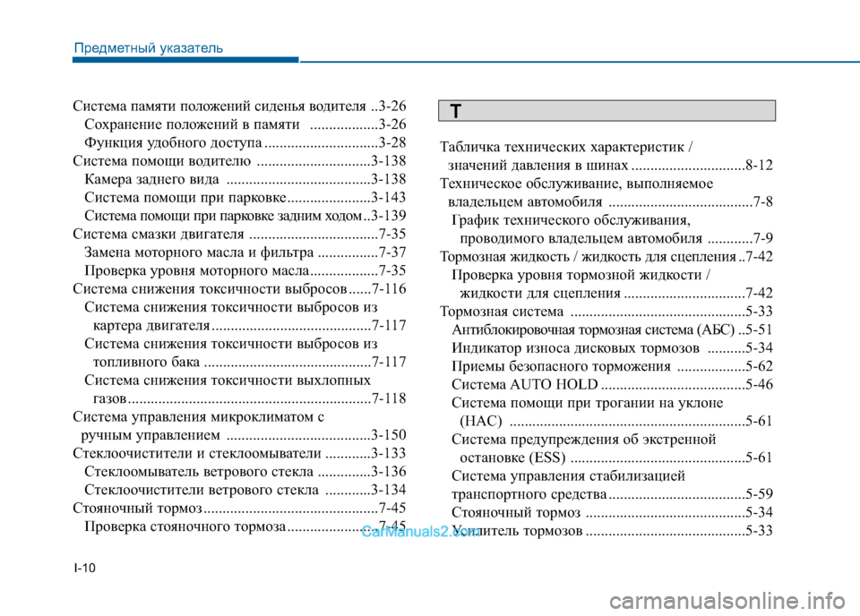860x616 pixels.
Task: Click 'Приемы безопасного торможения' entry
Action: (x=612, y=366)
